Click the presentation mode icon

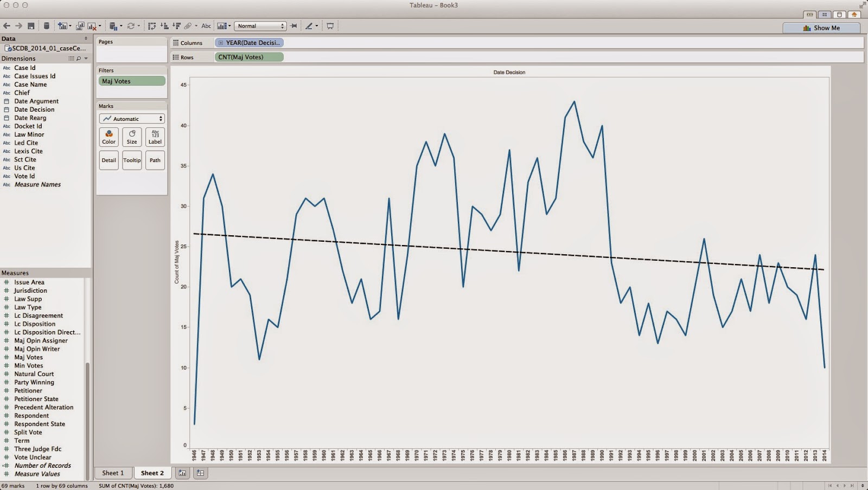pos(330,26)
